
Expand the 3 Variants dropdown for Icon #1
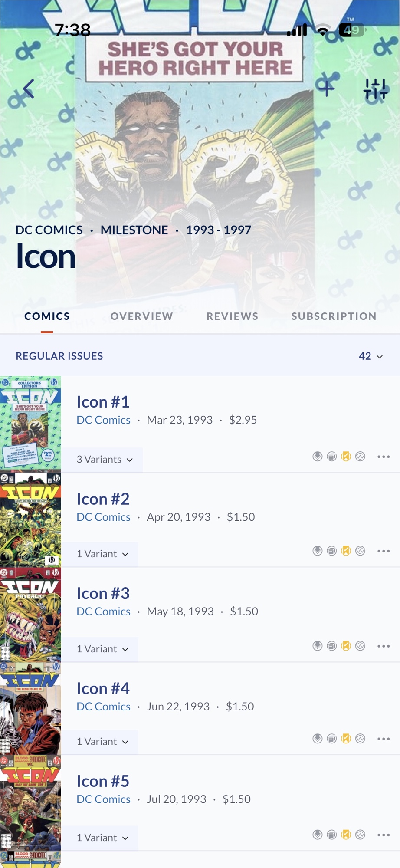click(x=105, y=460)
